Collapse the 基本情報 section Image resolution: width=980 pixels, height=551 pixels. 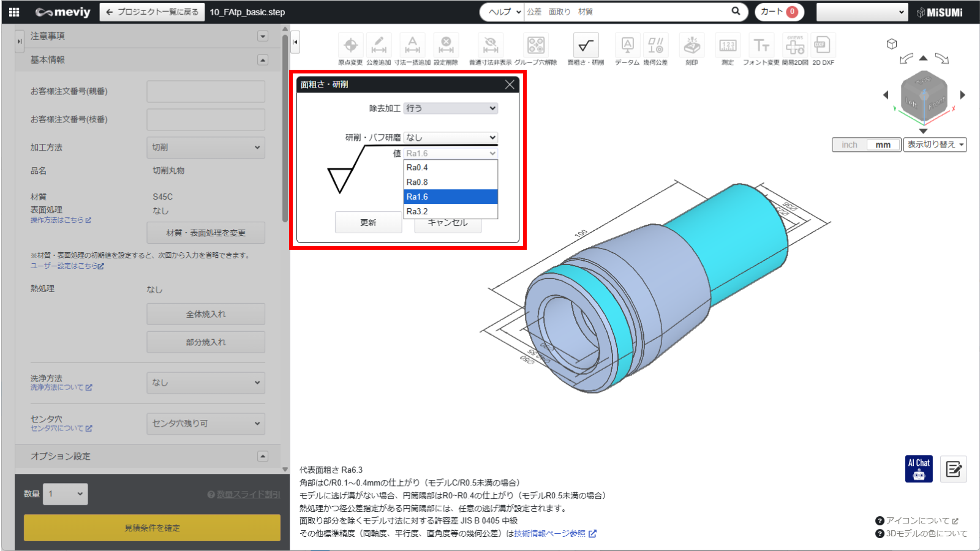(x=263, y=60)
